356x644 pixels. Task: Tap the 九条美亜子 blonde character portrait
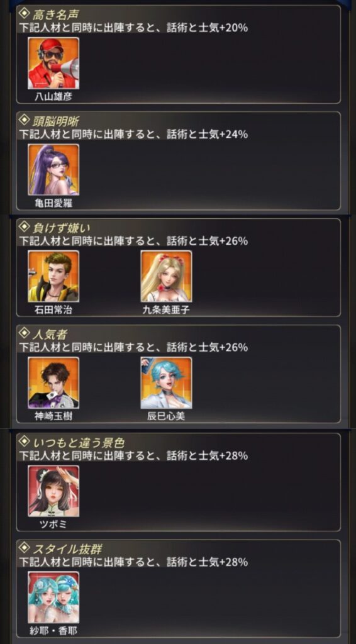pos(166,276)
